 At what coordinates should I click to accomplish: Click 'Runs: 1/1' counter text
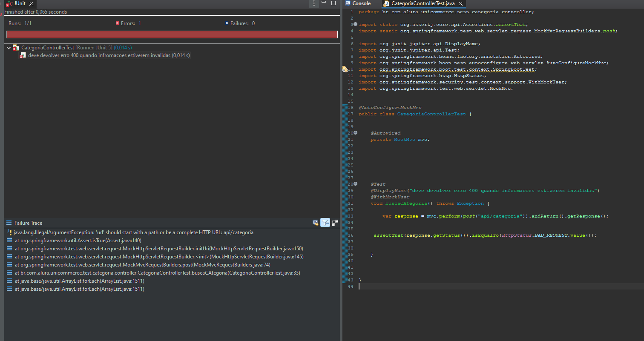pyautogui.click(x=20, y=23)
